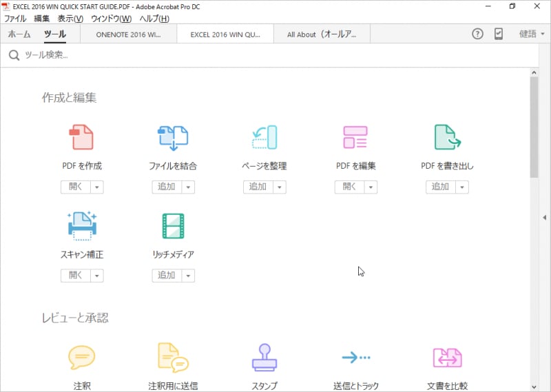
Task: Click the 文書を比較 label text
Action: click(x=447, y=386)
